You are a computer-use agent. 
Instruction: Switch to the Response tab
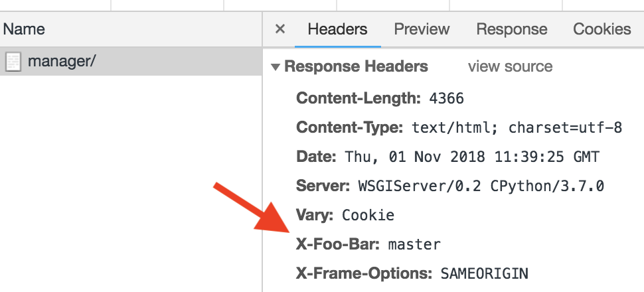click(511, 29)
